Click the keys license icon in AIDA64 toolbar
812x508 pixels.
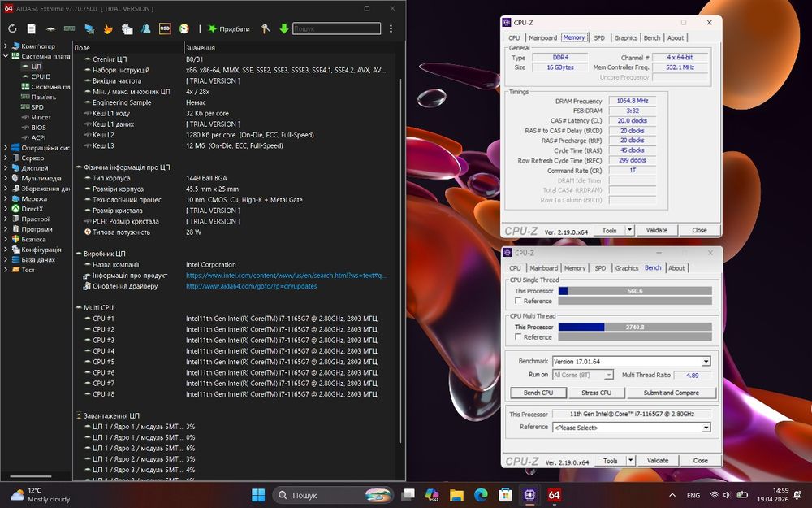pyautogui.click(x=266, y=29)
